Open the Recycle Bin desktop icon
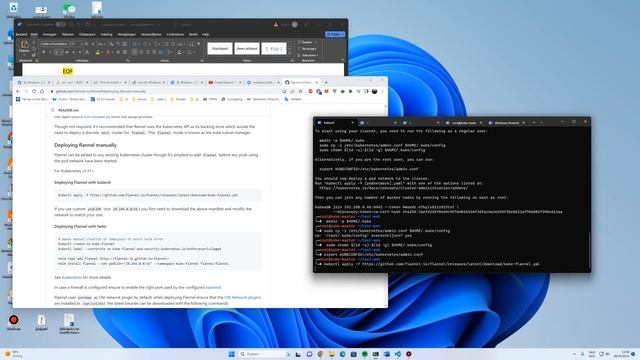640x360 pixels. tap(13, 9)
